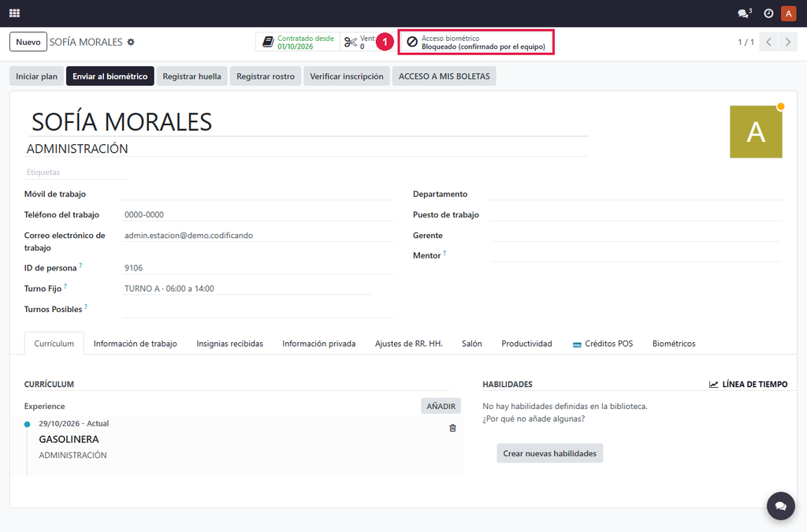This screenshot has height=532, width=807.
Task: Open the Mentor selection field
Action: pyautogui.click(x=635, y=255)
